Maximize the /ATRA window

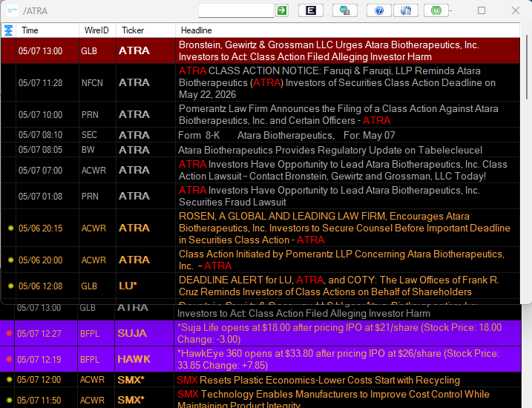click(482, 10)
